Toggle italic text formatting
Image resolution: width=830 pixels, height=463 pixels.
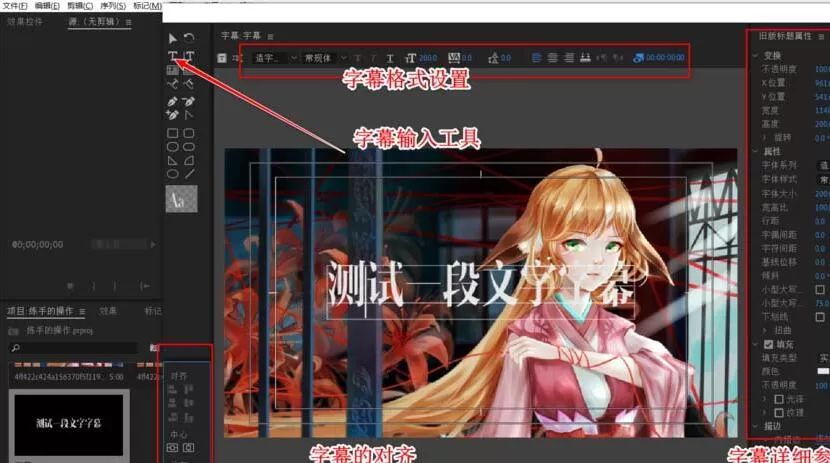[x=374, y=58]
